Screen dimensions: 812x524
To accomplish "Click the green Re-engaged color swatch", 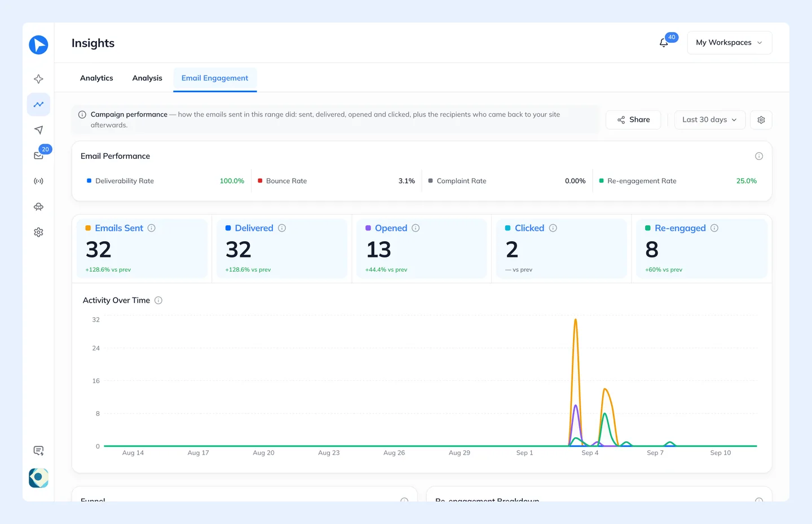I will [648, 228].
